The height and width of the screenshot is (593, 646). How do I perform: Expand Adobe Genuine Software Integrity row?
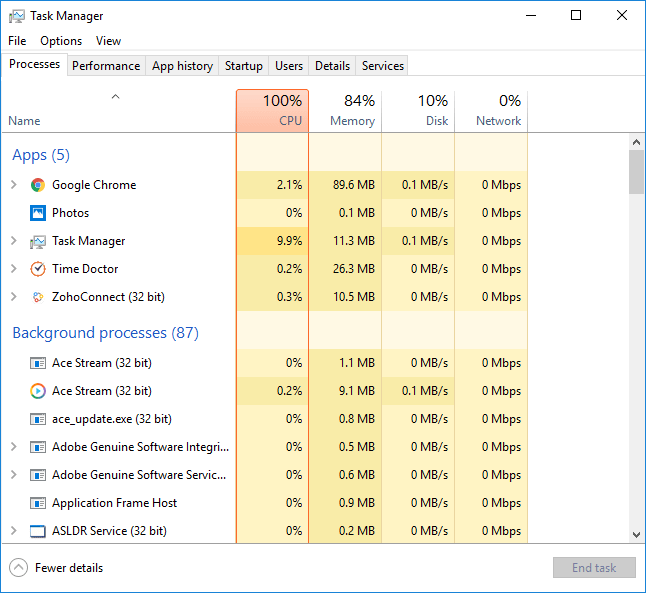click(14, 447)
